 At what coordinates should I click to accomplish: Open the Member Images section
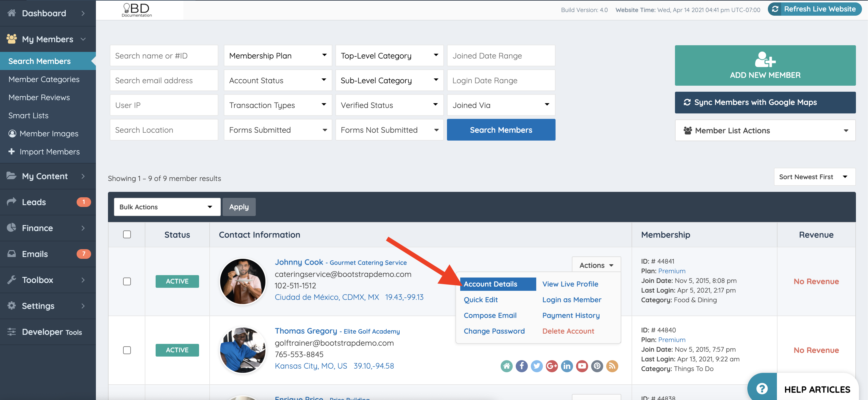[x=49, y=133]
